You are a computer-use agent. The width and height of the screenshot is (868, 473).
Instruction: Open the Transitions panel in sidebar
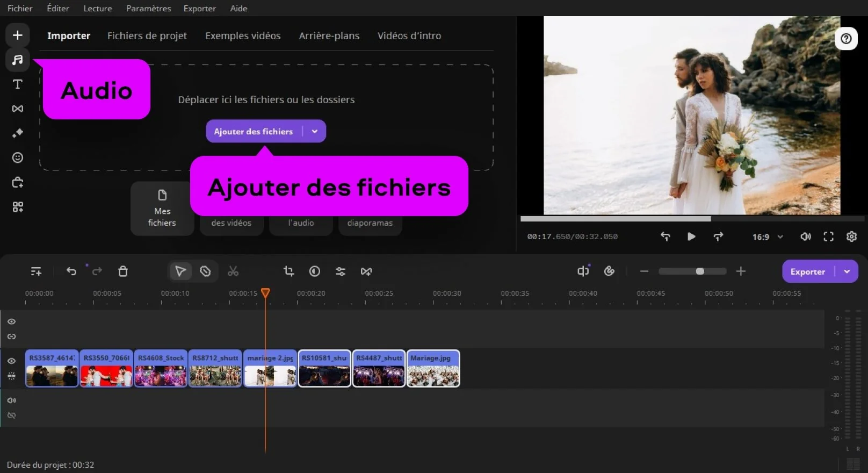18,109
